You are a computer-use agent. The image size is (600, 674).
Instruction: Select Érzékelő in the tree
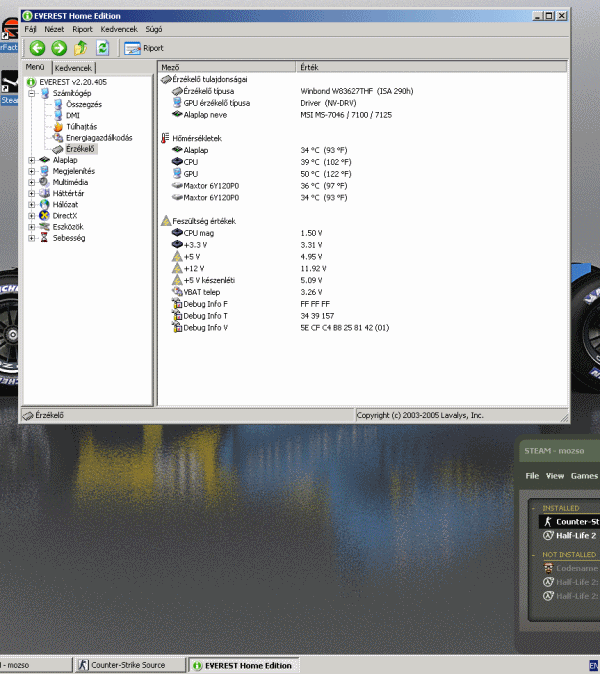coord(80,149)
